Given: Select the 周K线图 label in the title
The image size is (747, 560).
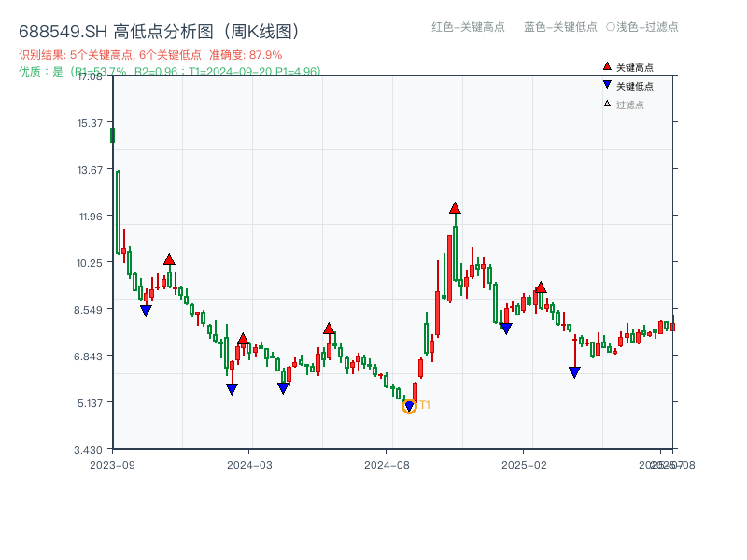Looking at the screenshot, I should [263, 29].
